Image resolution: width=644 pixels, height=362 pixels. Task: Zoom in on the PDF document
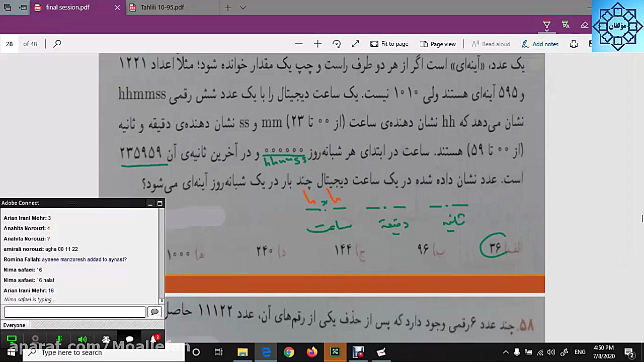click(x=317, y=44)
